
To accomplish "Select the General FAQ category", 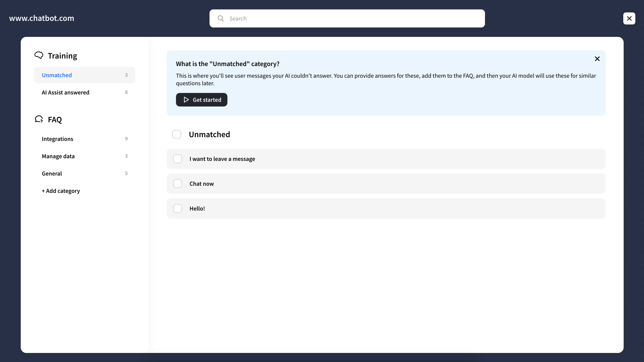I will [85, 173].
